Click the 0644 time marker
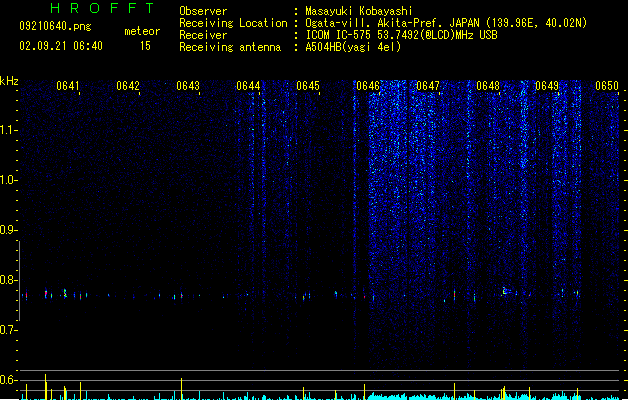Screen dimensions: 629x400 (248, 86)
